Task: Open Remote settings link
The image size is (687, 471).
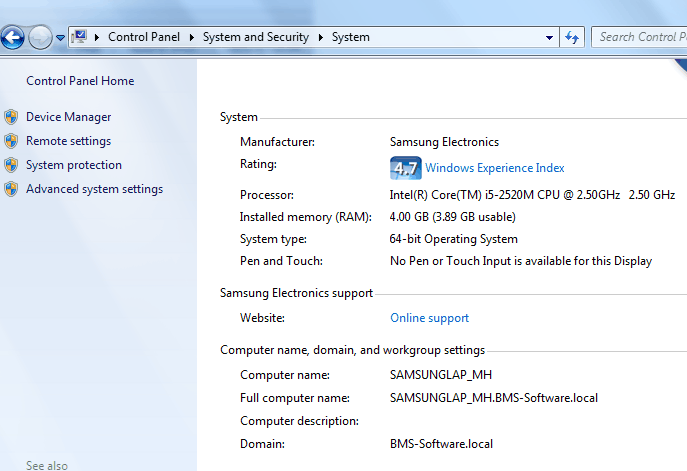Action: [x=68, y=141]
